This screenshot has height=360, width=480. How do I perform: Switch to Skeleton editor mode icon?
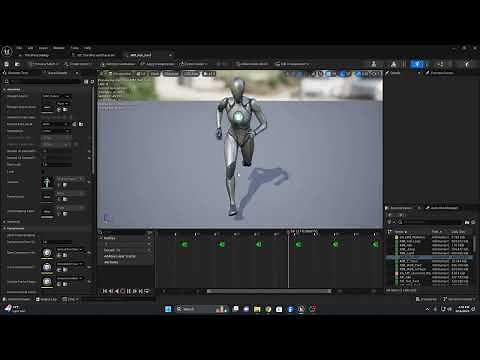coord(374,64)
